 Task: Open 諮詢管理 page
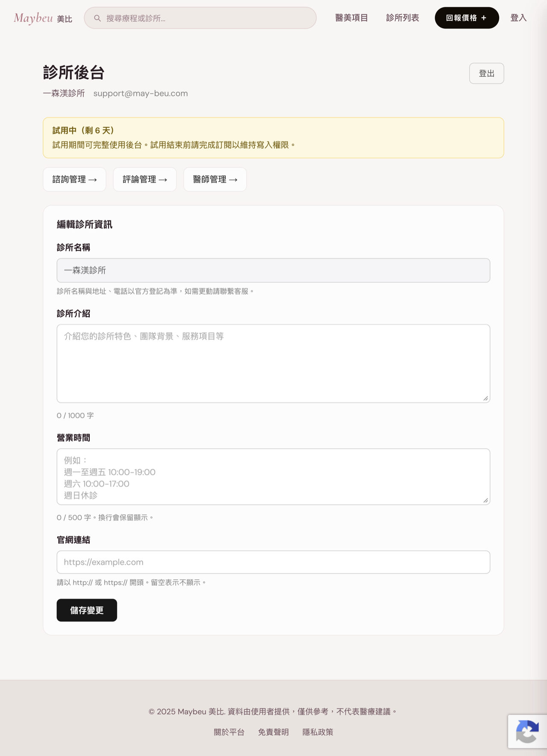tap(74, 180)
